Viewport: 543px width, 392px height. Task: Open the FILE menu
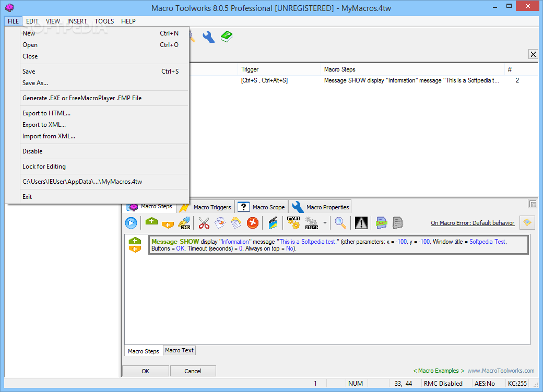14,21
